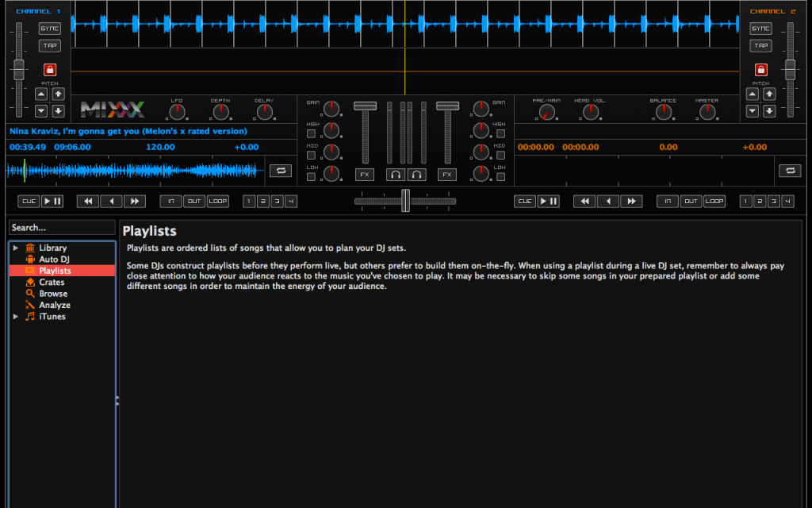Click the left headphone cue icon in mixer
812x508 pixels.
point(396,175)
